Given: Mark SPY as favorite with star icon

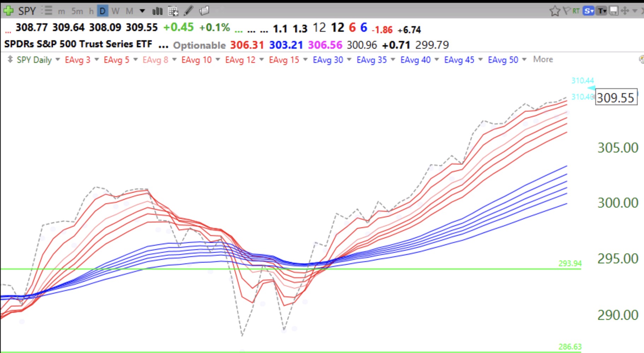Looking at the screenshot, I should (555, 11).
